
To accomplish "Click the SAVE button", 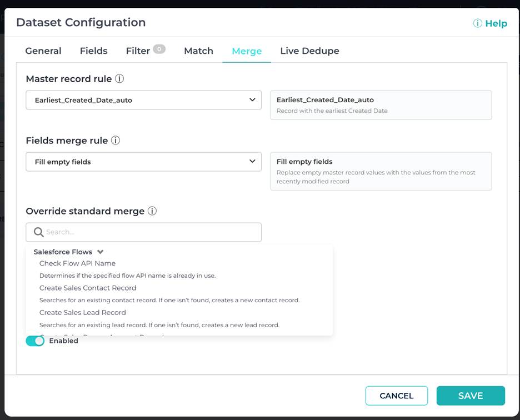I will [x=471, y=396].
